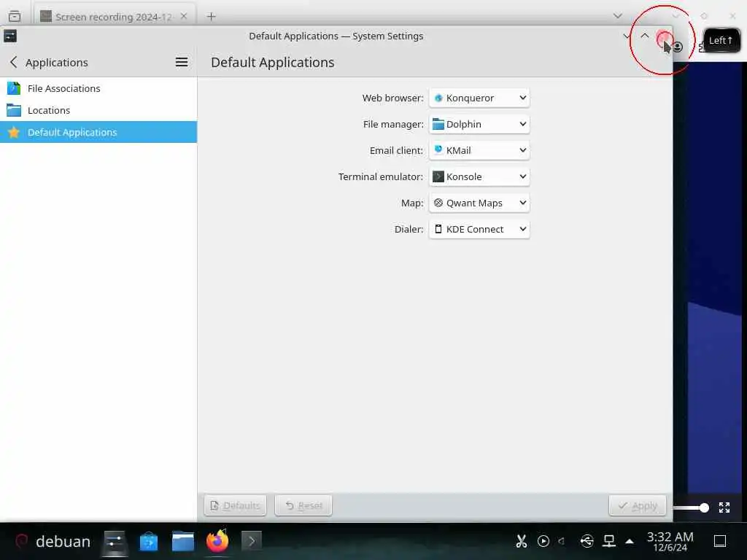Open the network connections tray icon
Screen dimensions: 747x560
609,542
